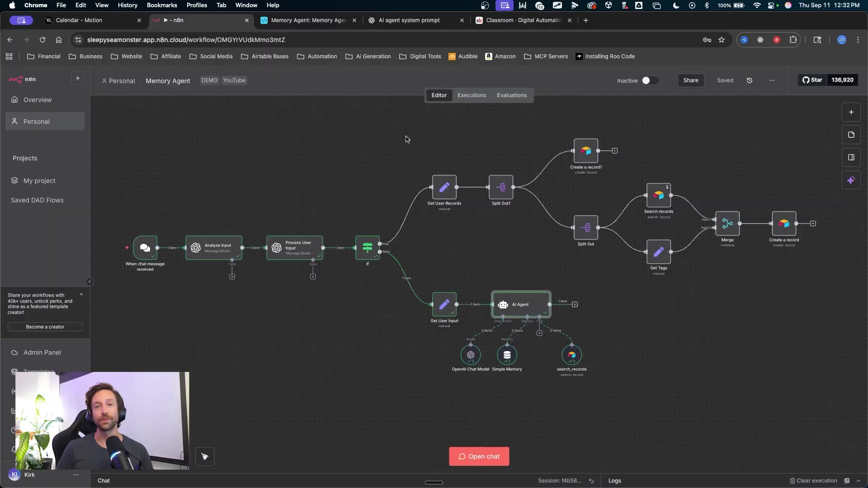Toggle the Inactive workflow switch
This screenshot has height=488, width=868.
coord(650,80)
